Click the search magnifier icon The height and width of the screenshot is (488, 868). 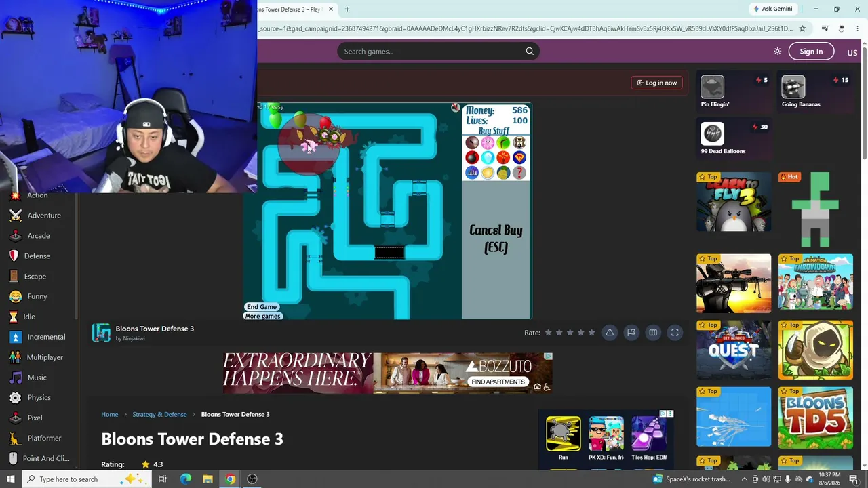pos(530,52)
